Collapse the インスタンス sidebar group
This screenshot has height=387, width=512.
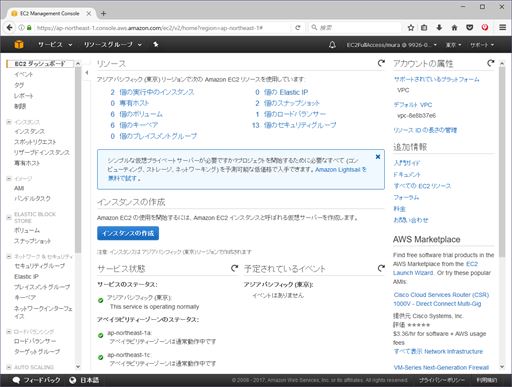tap(9, 122)
